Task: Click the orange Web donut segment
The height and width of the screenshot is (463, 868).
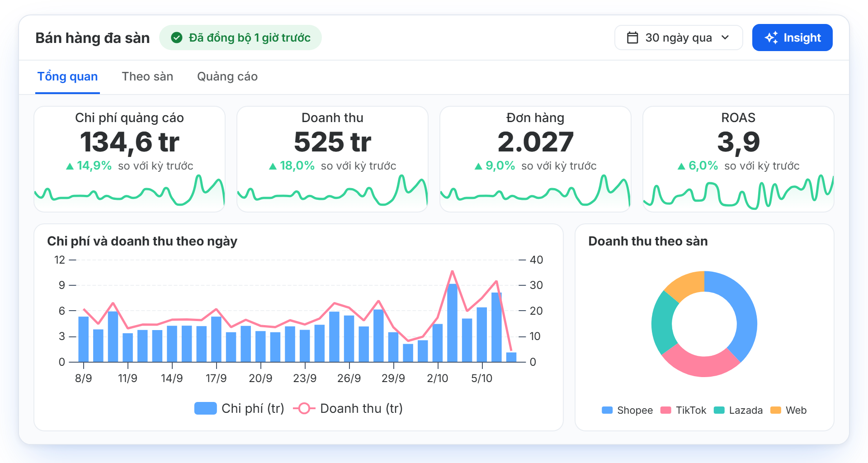Action: tap(688, 284)
